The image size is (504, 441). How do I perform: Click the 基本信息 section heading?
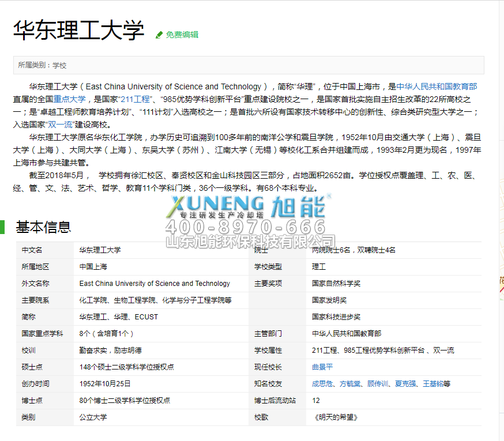[43, 227]
